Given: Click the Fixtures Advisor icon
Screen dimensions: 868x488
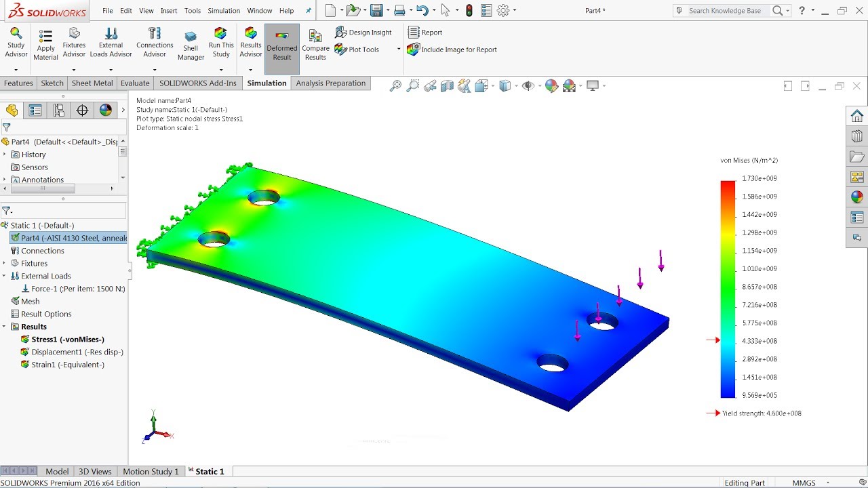Looking at the screenshot, I should [x=75, y=42].
